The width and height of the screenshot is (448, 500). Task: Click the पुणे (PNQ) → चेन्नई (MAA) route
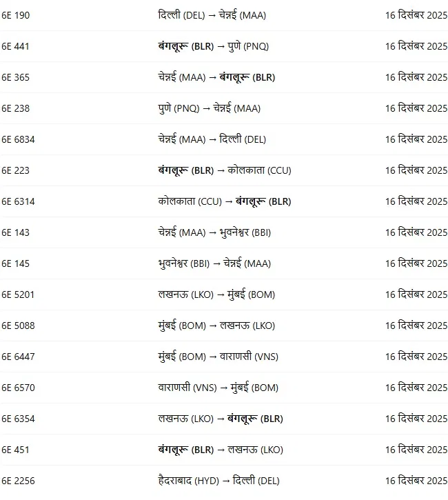tap(209, 108)
